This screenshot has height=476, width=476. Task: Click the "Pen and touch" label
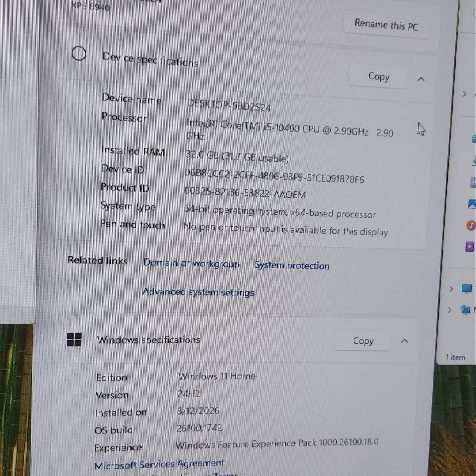point(132,225)
